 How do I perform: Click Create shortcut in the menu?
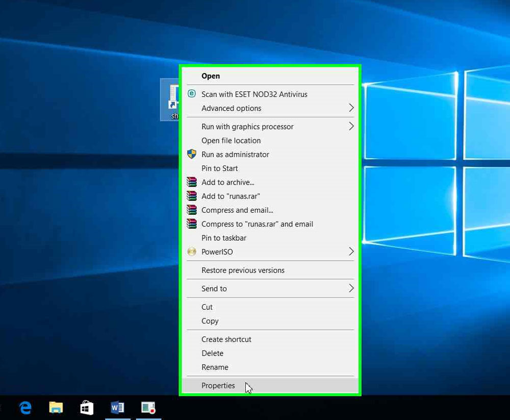[x=226, y=339]
